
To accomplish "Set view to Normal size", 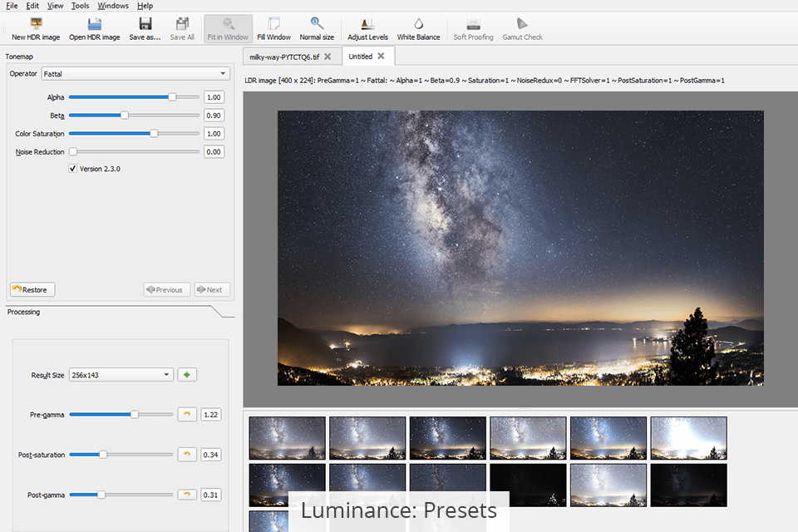I will tap(317, 29).
